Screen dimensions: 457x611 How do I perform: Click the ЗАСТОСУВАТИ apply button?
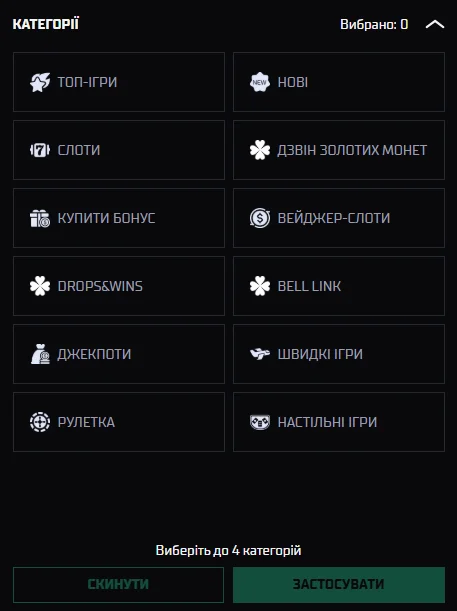(339, 585)
